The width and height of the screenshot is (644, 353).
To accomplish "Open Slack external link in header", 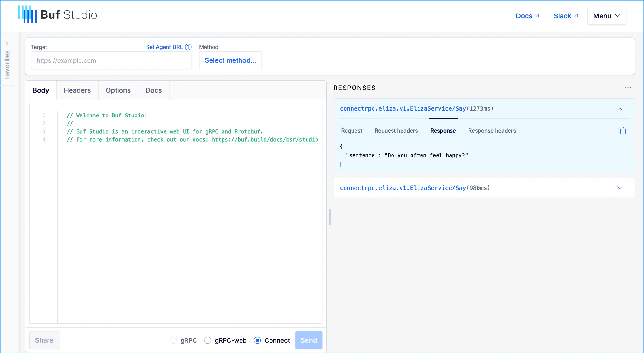I will [x=565, y=16].
